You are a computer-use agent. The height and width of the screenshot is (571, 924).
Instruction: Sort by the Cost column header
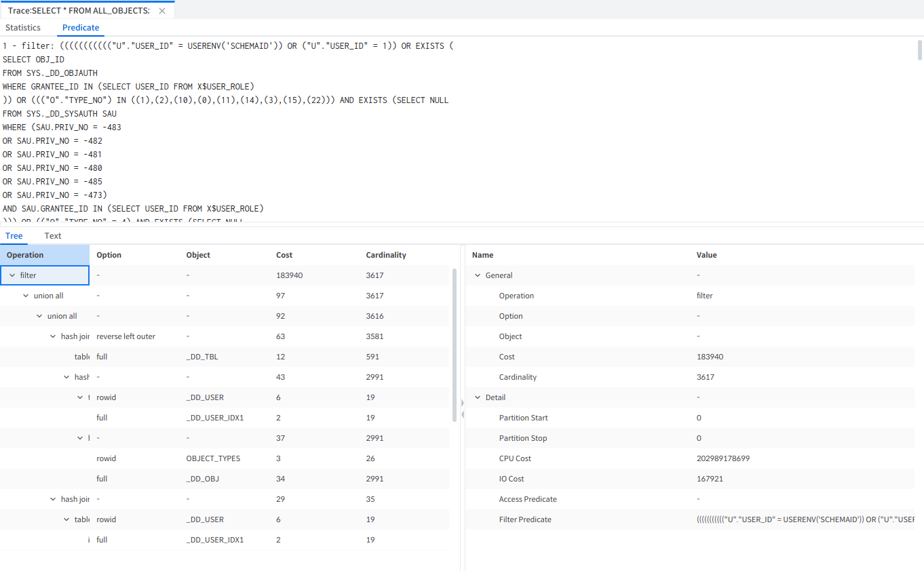tap(284, 255)
